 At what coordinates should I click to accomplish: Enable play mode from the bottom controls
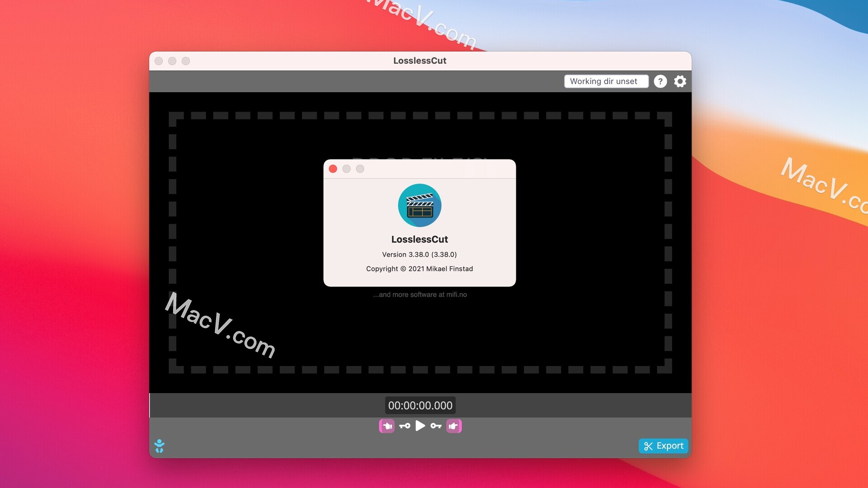(x=420, y=425)
